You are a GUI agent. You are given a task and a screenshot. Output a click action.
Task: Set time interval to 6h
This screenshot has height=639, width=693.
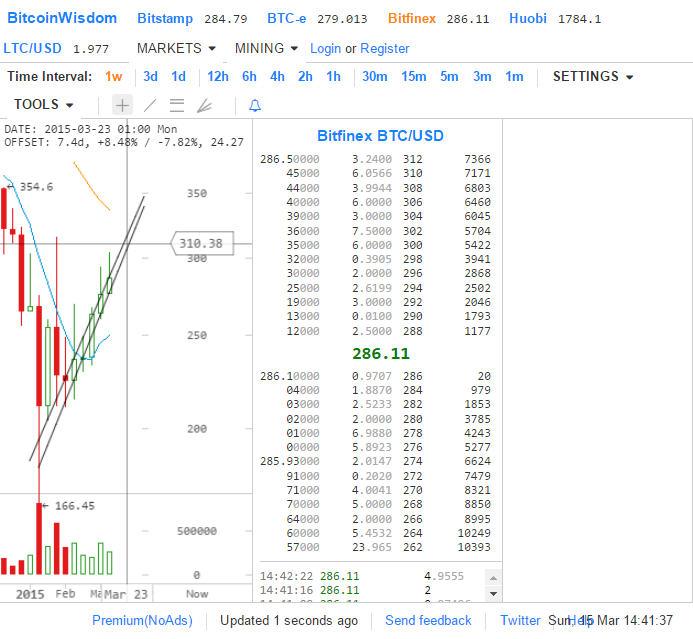pos(249,76)
